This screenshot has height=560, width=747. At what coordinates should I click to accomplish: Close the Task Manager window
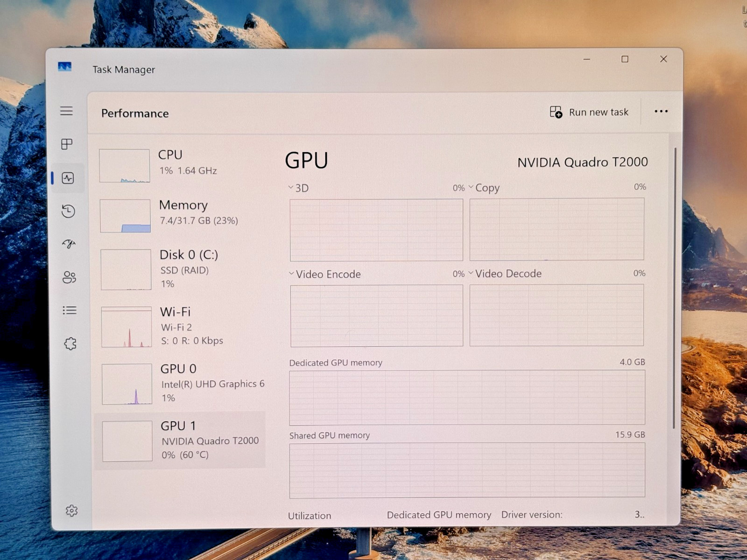(x=663, y=59)
